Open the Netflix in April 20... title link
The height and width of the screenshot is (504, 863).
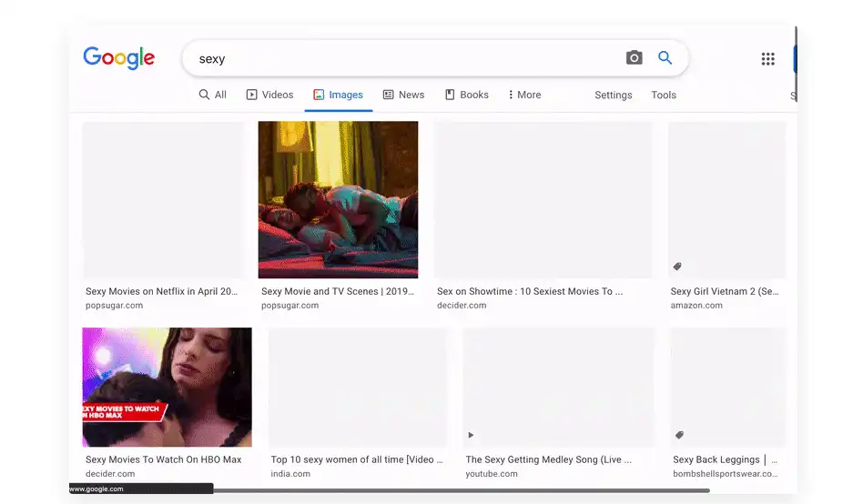[161, 291]
